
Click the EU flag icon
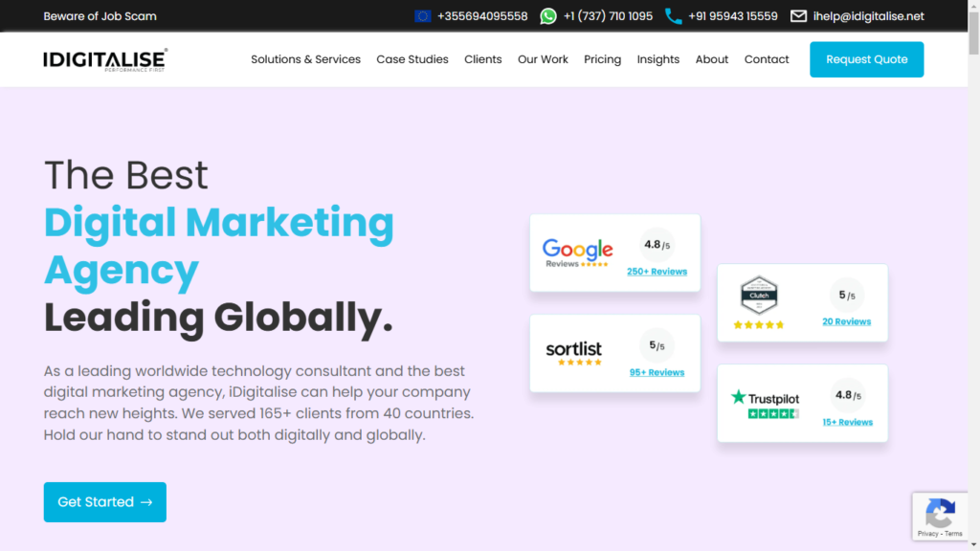point(422,16)
